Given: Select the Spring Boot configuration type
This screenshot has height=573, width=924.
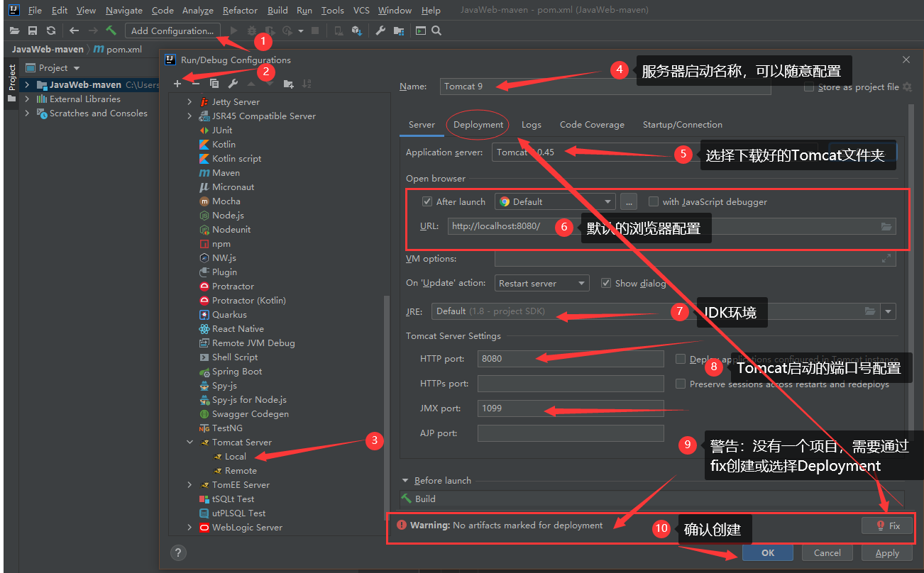Looking at the screenshot, I should pos(236,372).
